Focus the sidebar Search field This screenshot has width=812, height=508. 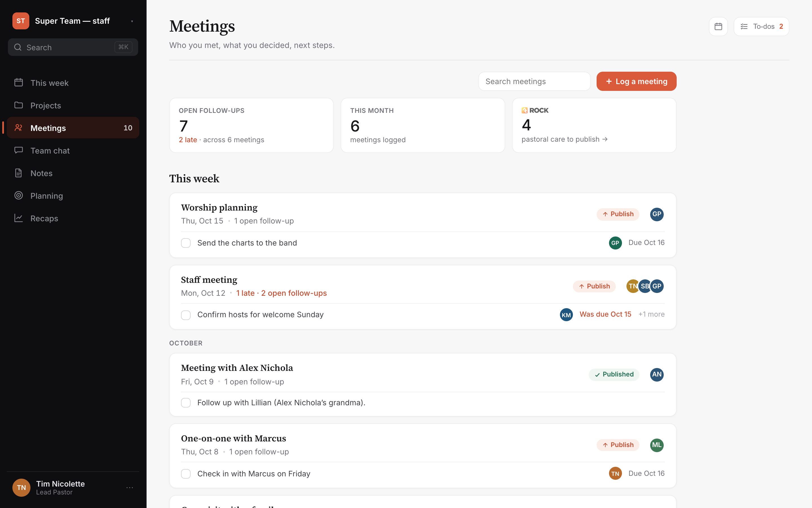(73, 47)
